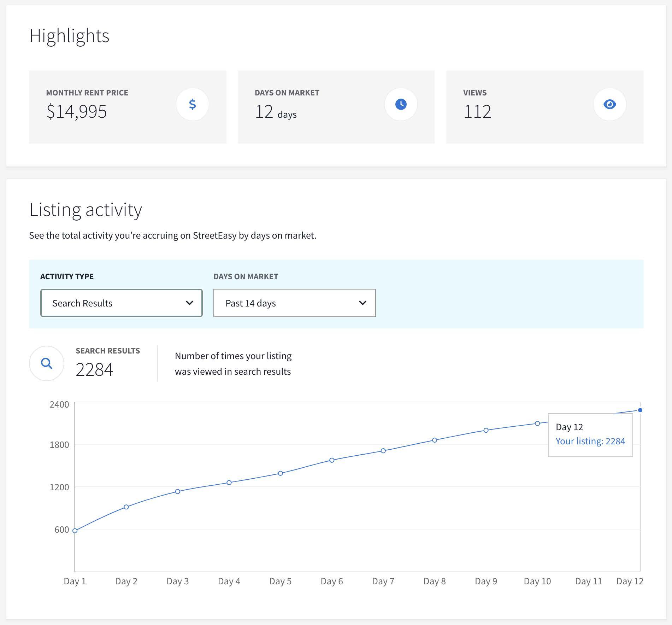The image size is (672, 625).
Task: Click the Day 12 tooltip box
Action: click(x=590, y=435)
